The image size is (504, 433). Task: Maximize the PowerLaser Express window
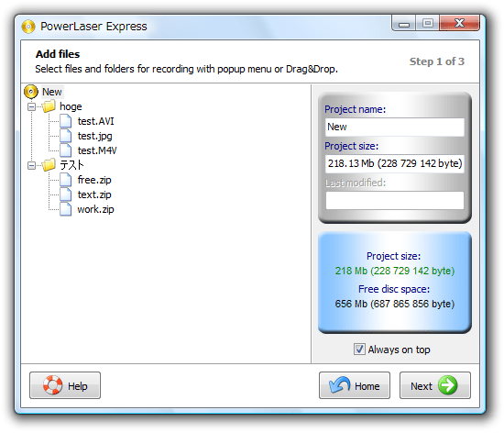pos(428,24)
